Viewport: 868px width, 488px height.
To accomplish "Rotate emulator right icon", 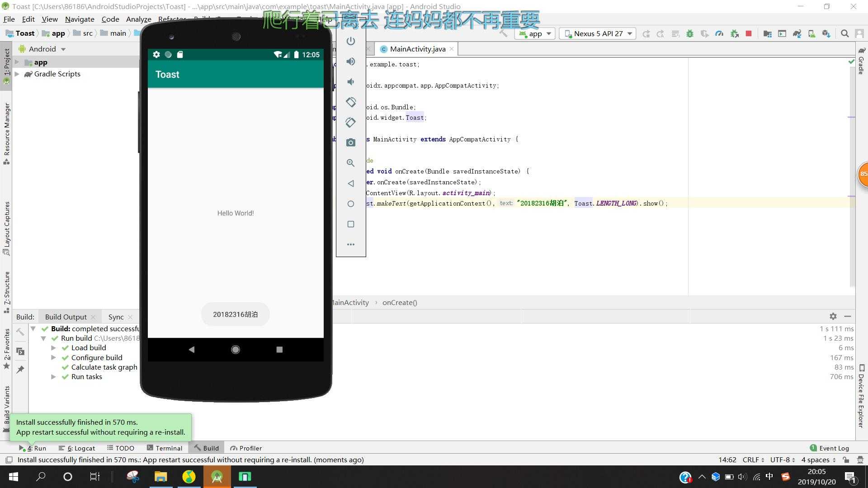I will (351, 122).
